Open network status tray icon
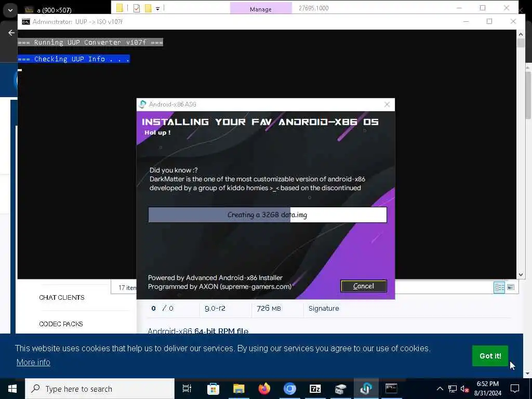 (453, 389)
